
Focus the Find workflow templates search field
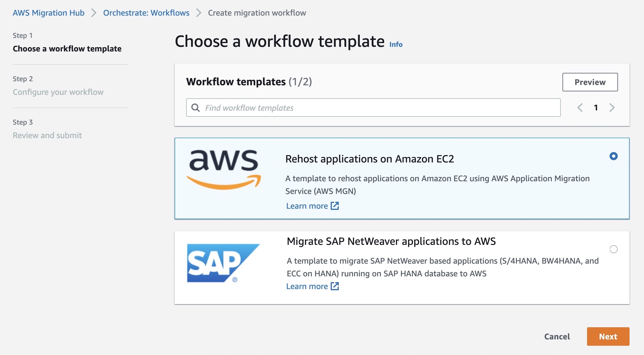click(x=373, y=108)
